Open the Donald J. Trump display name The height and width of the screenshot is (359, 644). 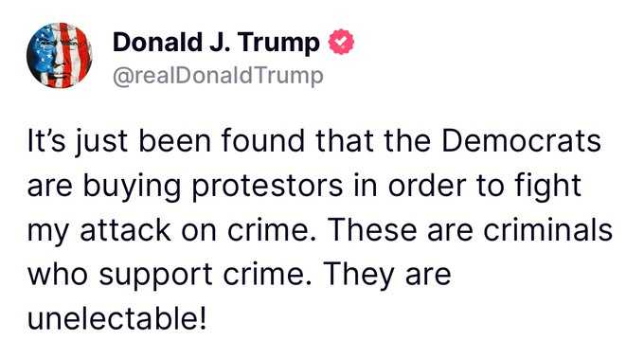tap(216, 43)
